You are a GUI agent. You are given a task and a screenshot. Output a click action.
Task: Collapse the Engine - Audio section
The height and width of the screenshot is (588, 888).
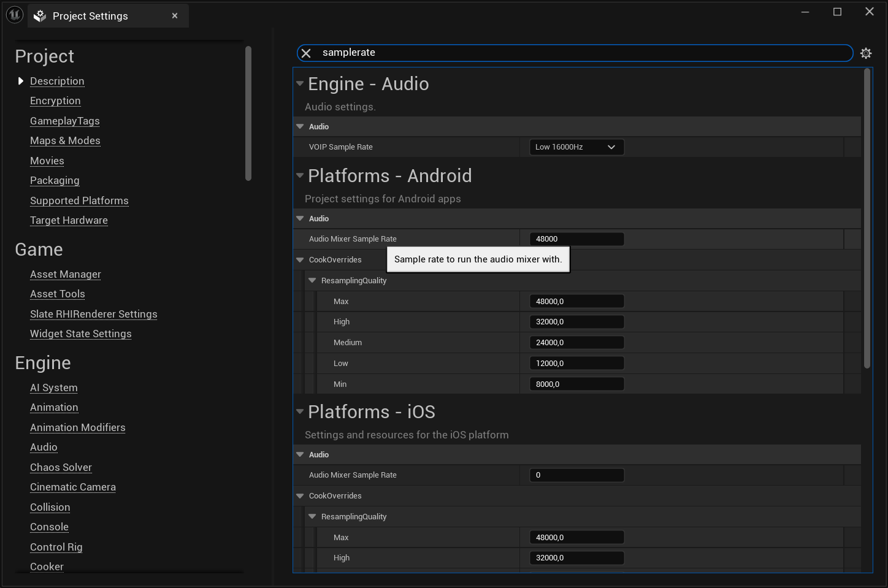pos(300,83)
